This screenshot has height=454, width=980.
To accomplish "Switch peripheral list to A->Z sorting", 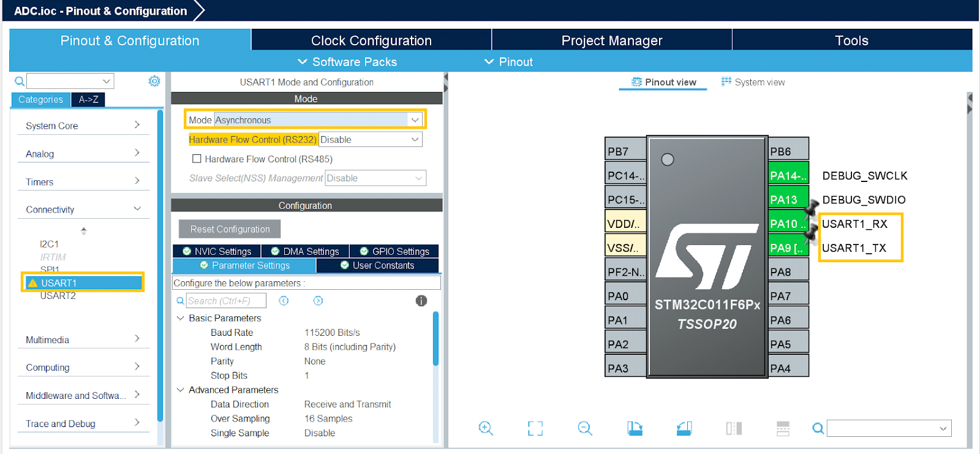I will [x=88, y=99].
